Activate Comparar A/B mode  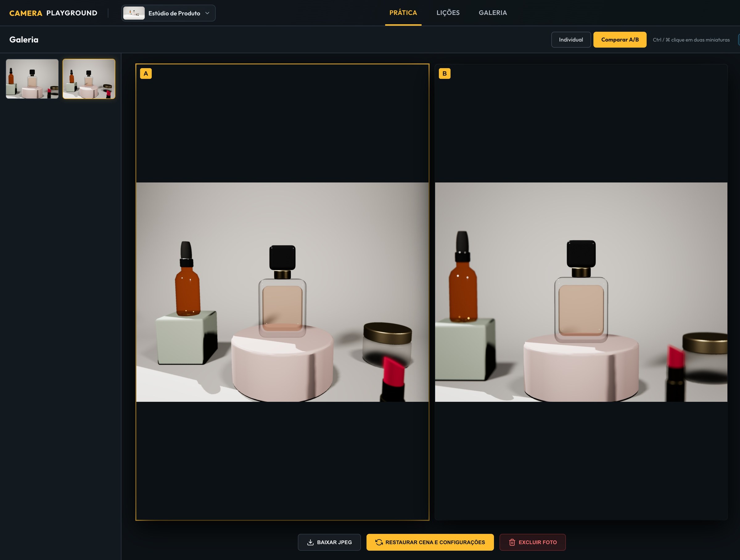pos(619,39)
